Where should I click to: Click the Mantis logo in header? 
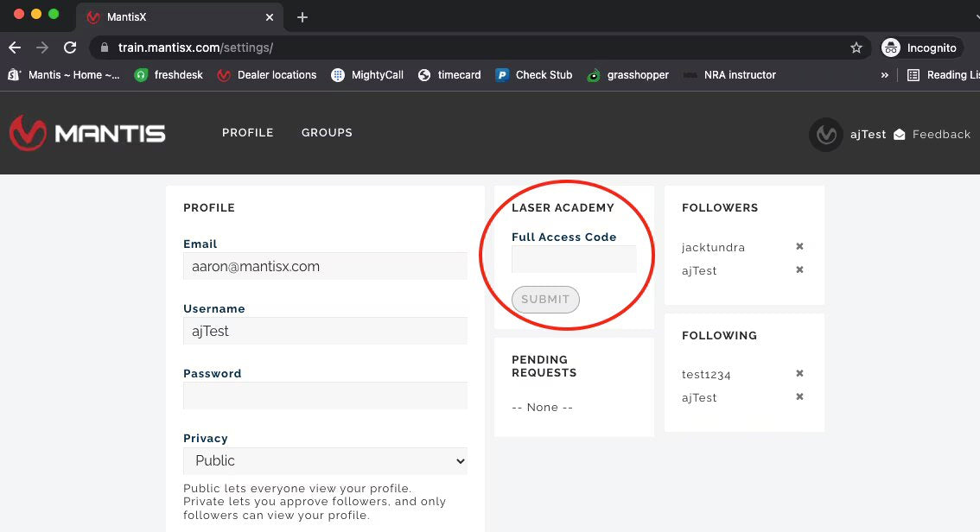point(87,133)
